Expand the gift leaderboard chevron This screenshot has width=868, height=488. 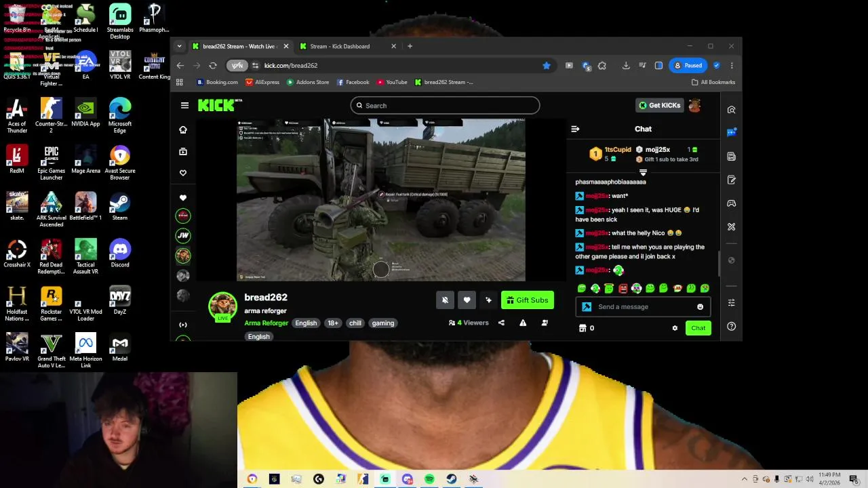[643, 172]
